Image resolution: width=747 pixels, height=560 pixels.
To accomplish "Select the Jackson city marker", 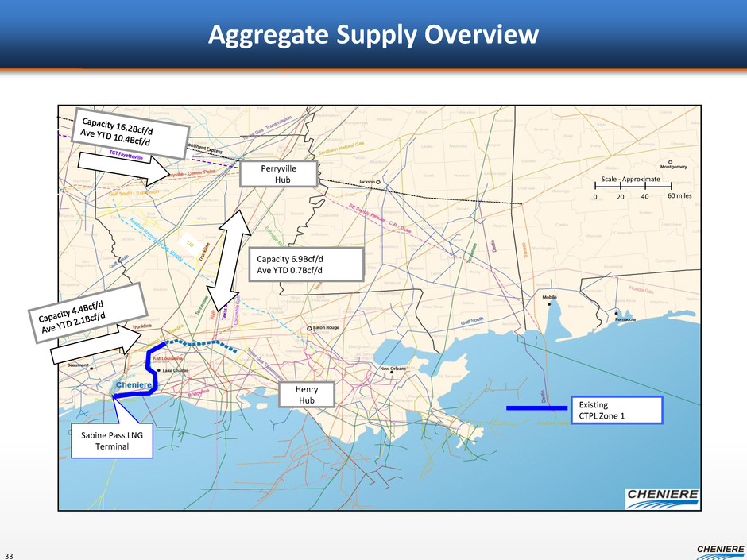I will click(x=378, y=182).
